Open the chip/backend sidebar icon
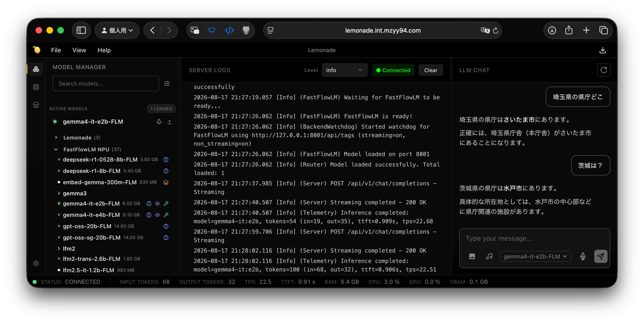 pyautogui.click(x=36, y=87)
